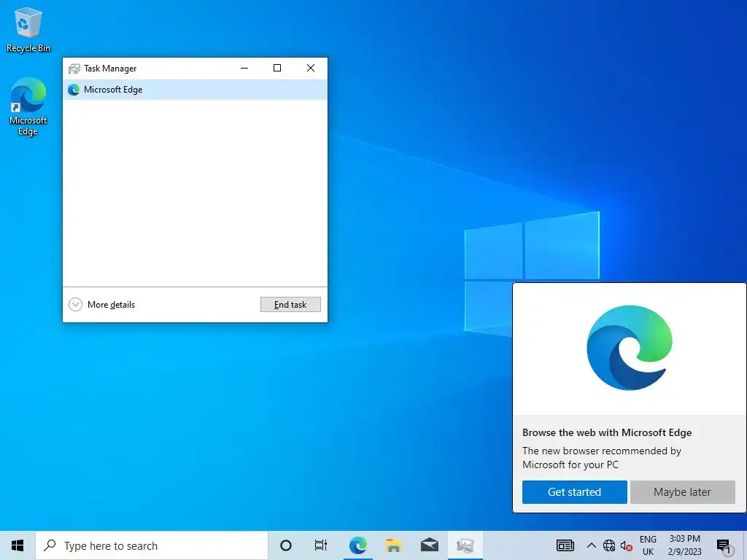Open the Windows Start menu
Screen dimensions: 747x560
18,545
